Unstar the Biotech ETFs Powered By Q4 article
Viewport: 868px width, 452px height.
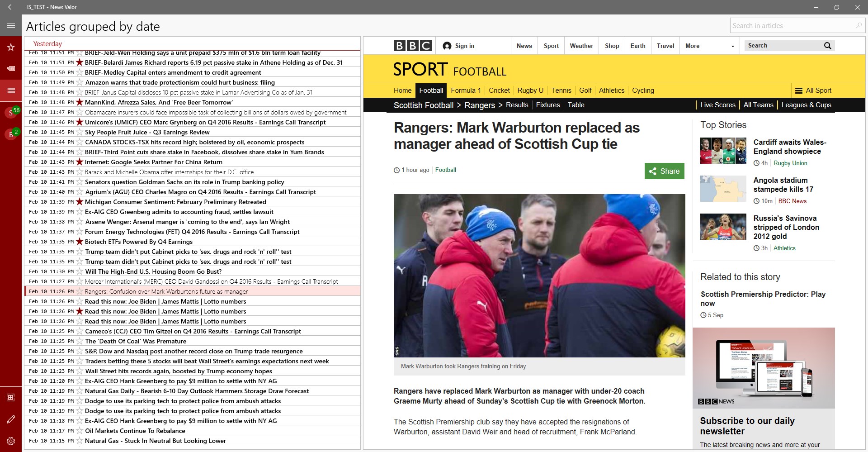coord(80,242)
